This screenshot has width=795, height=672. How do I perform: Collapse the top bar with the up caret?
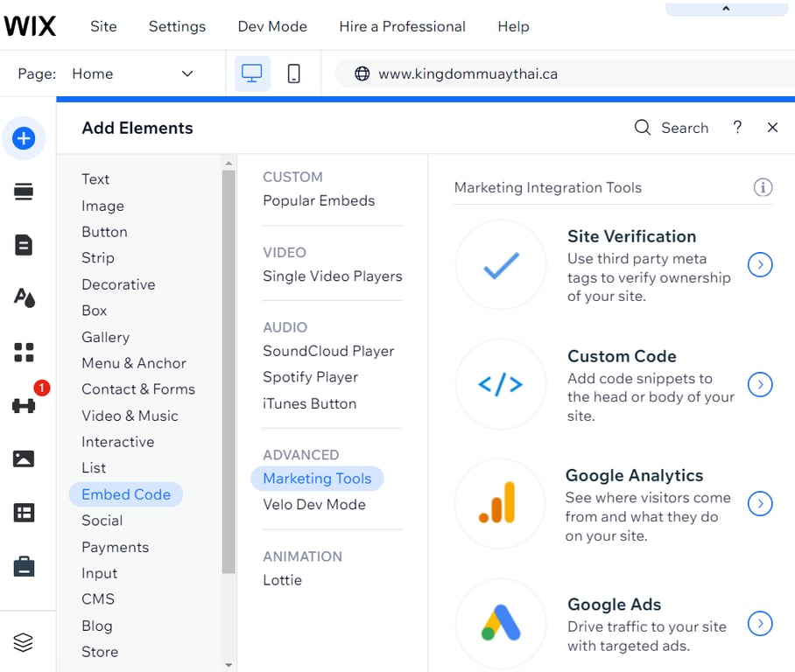pos(726,9)
